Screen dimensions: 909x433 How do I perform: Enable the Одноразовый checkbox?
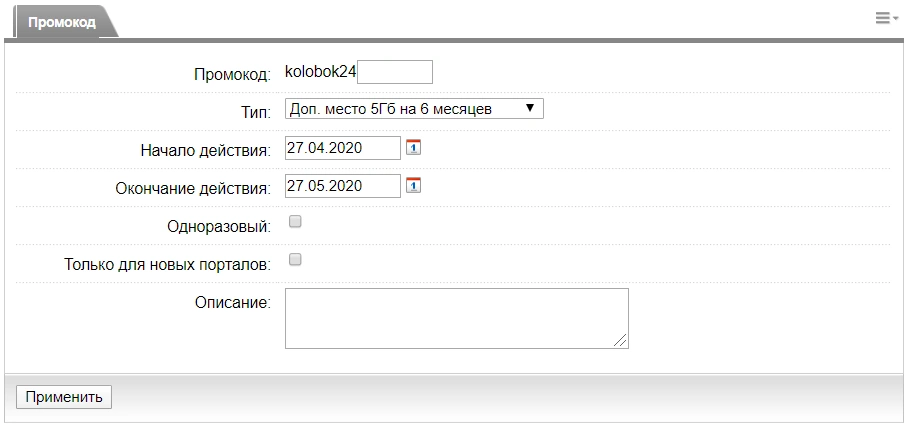pos(295,222)
